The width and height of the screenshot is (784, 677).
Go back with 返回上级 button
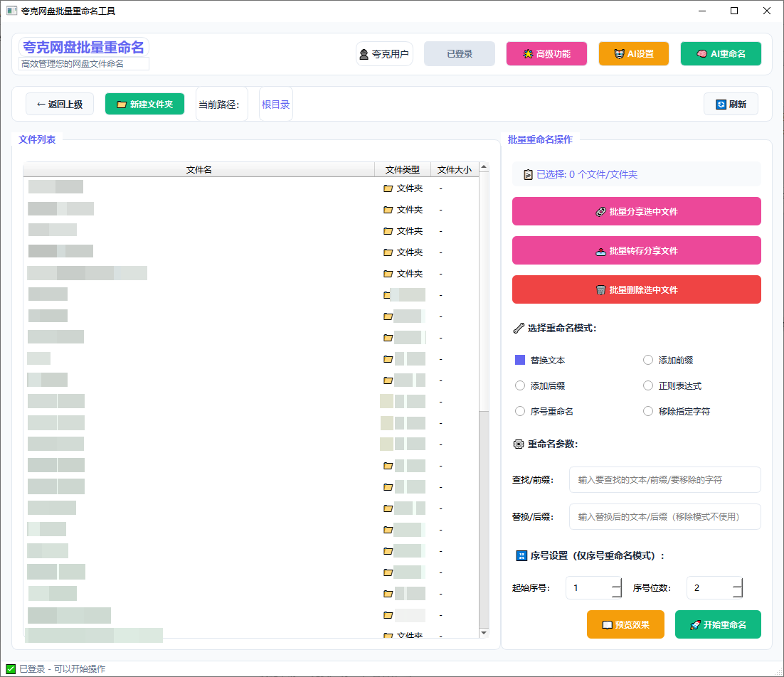point(60,104)
